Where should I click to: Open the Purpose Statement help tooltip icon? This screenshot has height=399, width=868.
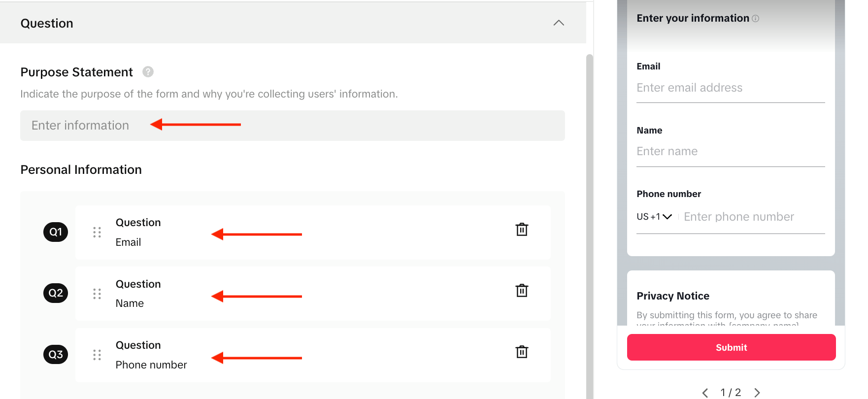coord(148,72)
